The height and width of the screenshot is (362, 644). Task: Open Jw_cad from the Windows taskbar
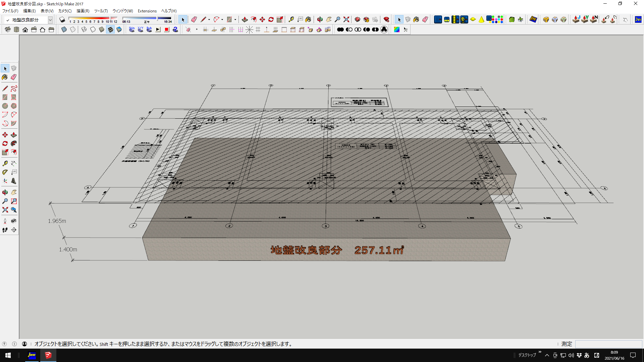coord(32,355)
